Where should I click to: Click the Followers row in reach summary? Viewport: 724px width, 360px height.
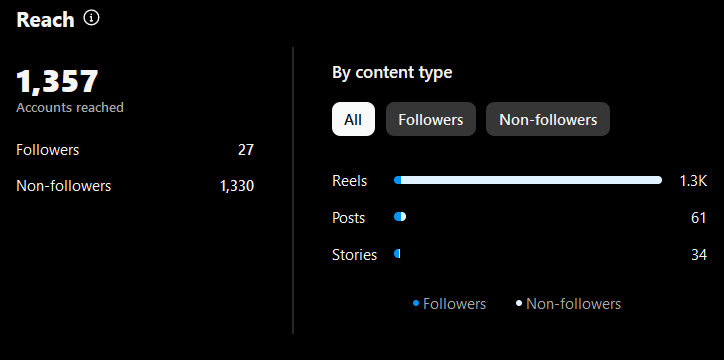135,150
